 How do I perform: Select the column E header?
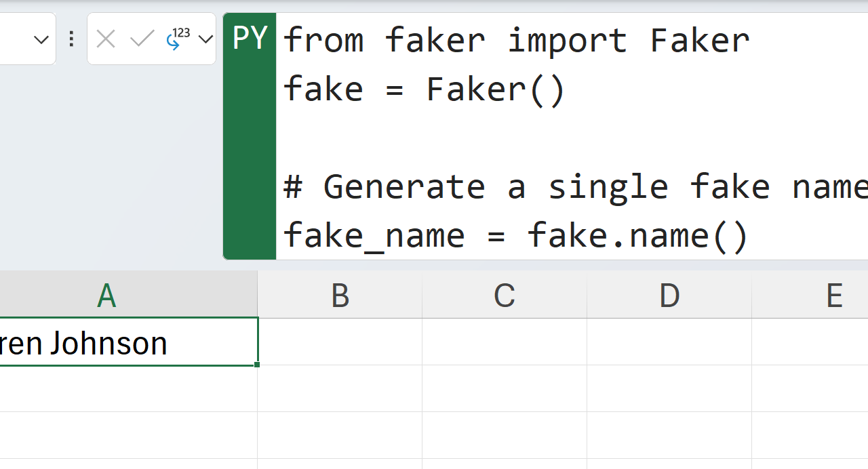pos(833,295)
